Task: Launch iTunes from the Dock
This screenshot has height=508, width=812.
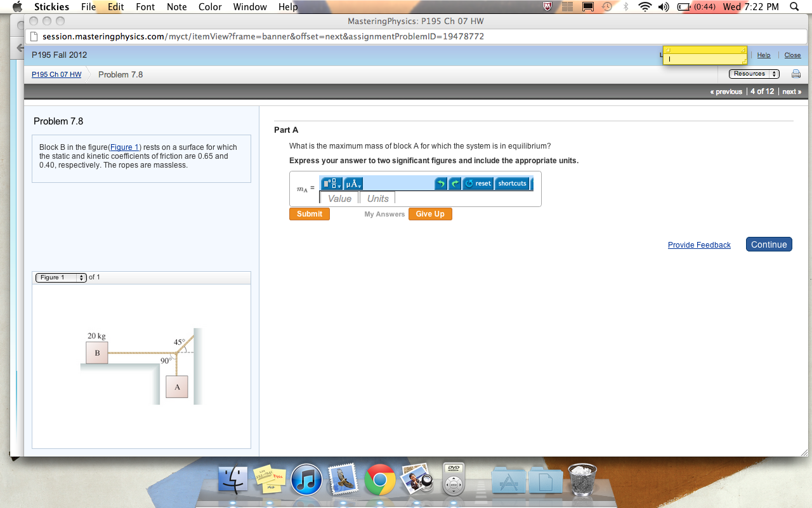Action: point(306,479)
